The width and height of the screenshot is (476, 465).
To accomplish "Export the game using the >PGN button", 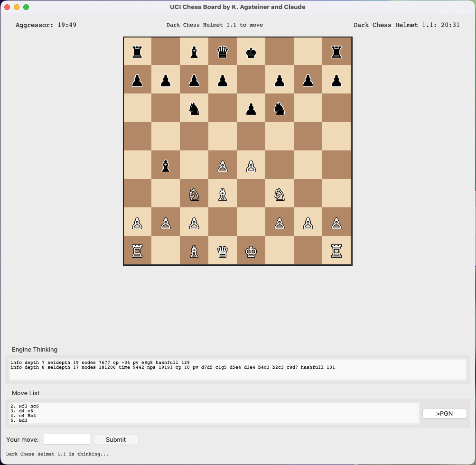I will click(444, 413).
